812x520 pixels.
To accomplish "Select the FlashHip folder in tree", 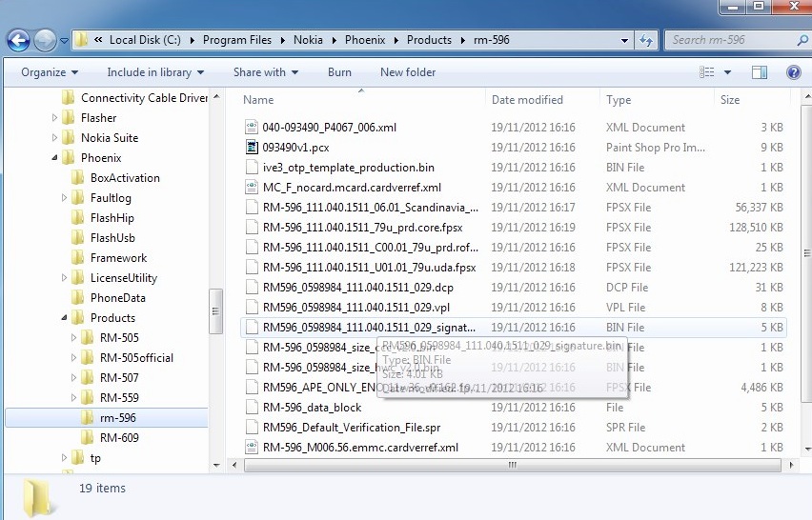I will pos(102,218).
